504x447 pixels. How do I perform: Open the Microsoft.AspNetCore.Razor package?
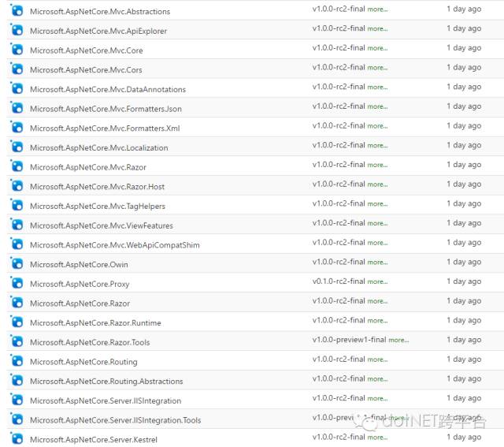point(80,304)
